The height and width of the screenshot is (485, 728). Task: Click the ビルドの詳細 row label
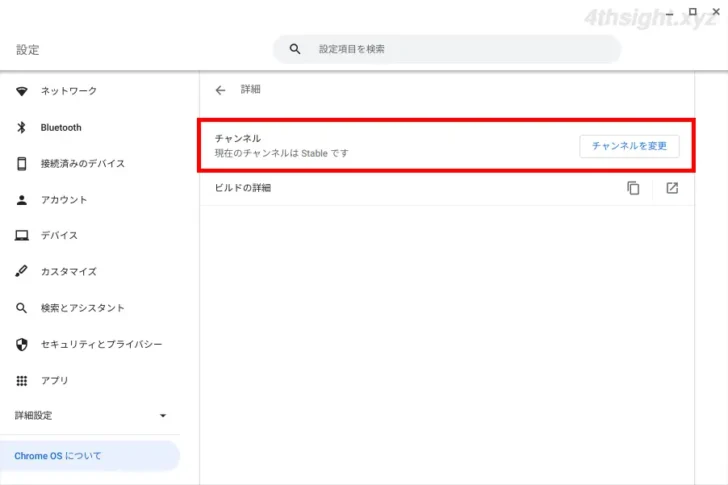[x=243, y=188]
